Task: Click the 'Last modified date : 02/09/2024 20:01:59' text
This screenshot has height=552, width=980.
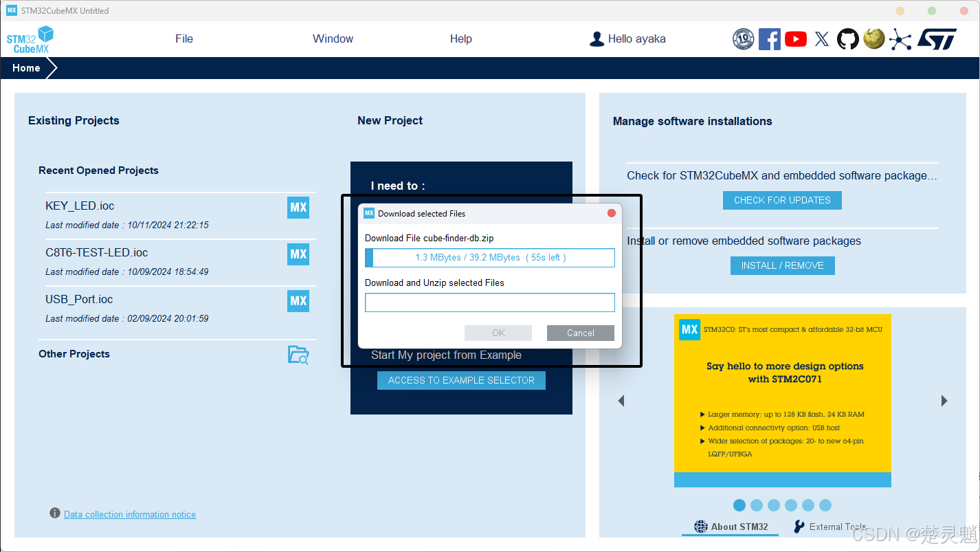Action: pyautogui.click(x=127, y=318)
